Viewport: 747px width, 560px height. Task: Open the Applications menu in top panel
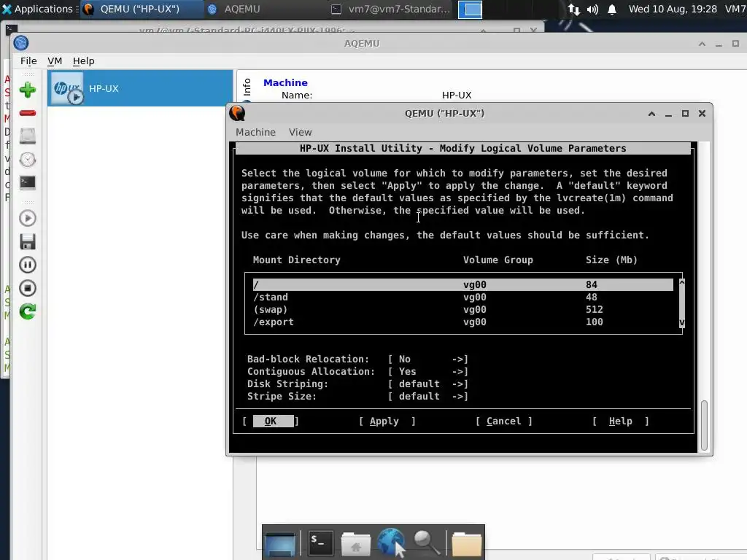tap(38, 9)
